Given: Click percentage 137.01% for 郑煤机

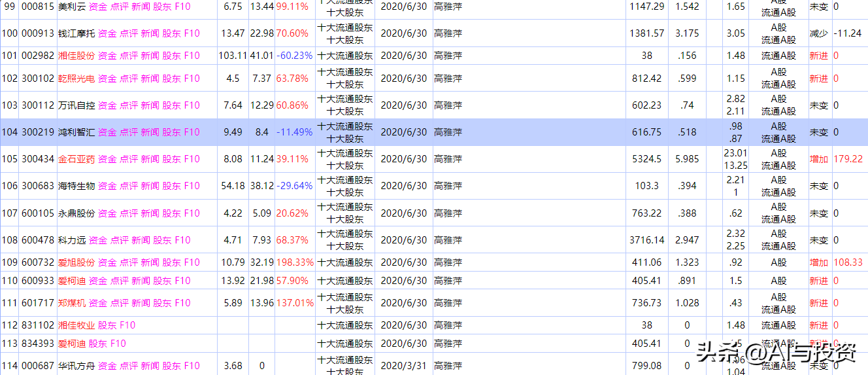Looking at the screenshot, I should coord(295,303).
